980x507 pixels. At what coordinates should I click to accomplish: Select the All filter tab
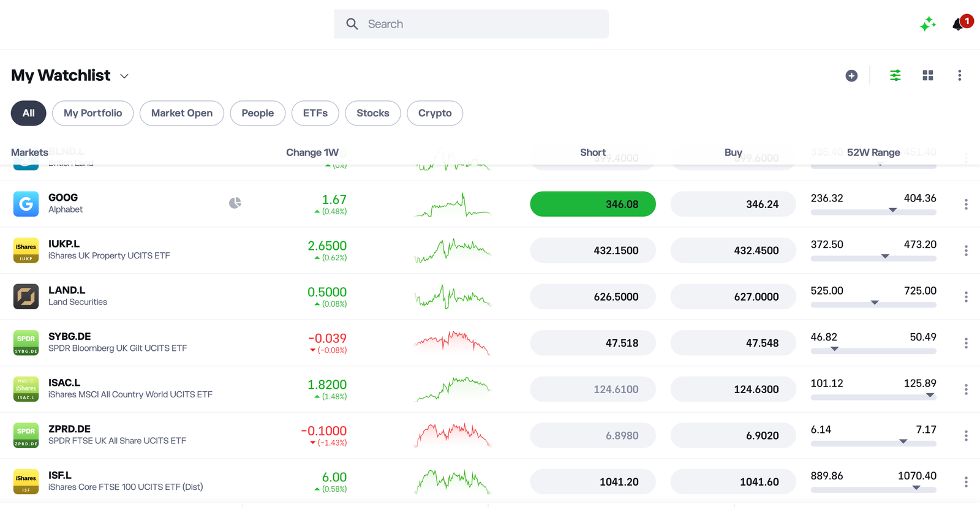coord(28,113)
